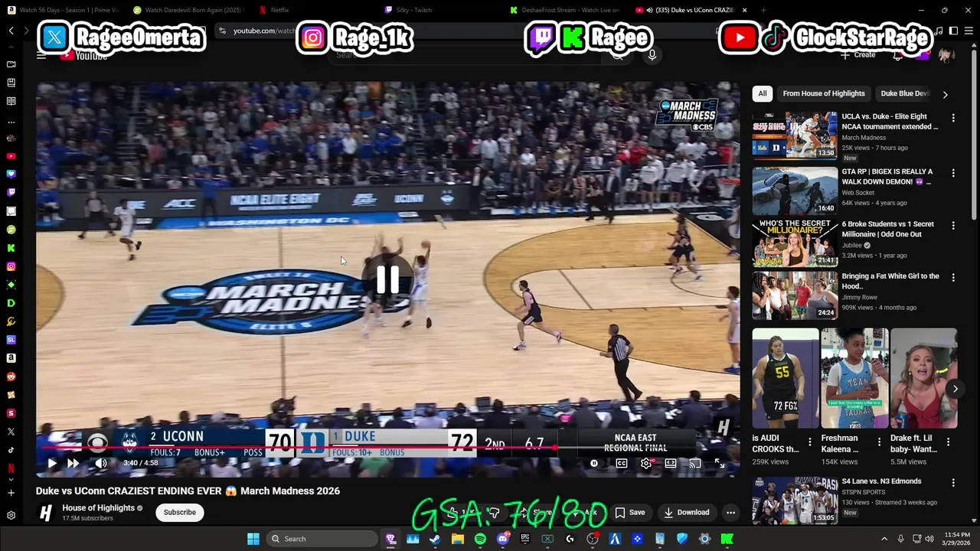Open a new browser tab
The image size is (980, 551).
point(764,10)
